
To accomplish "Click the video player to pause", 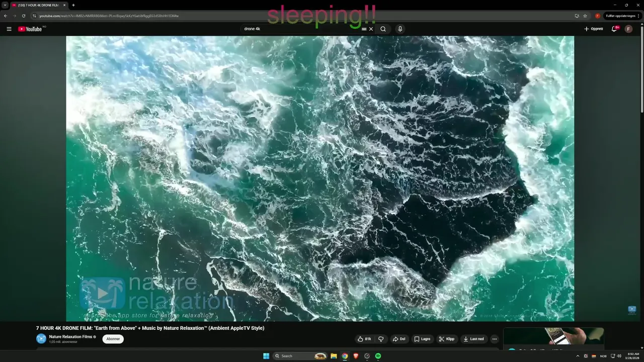I will point(320,178).
